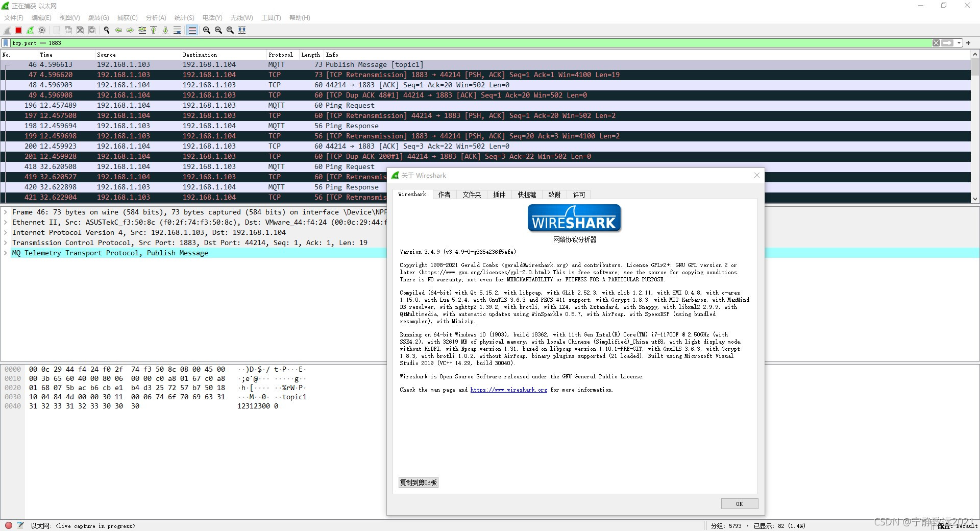This screenshot has height=531, width=980.
Task: Sort packet list by Destination column
Action: point(223,55)
